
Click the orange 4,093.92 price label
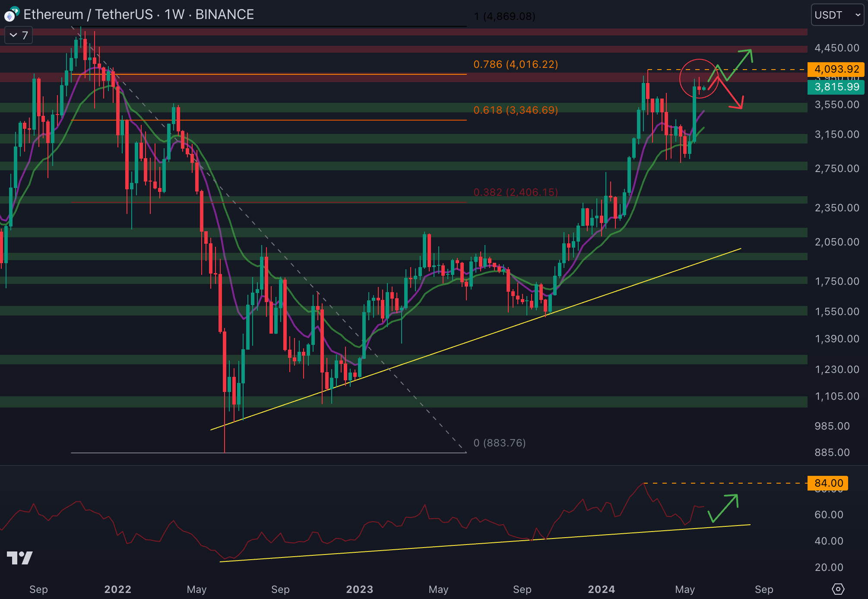836,69
